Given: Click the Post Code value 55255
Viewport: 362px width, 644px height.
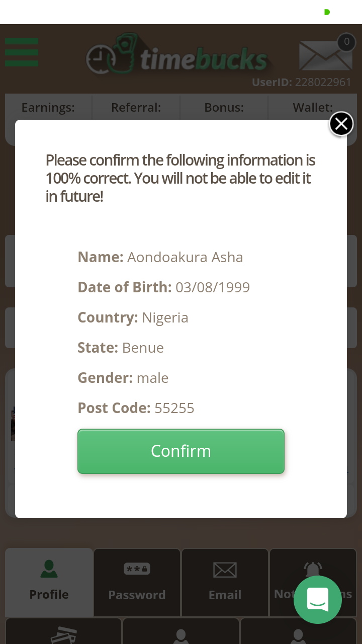Looking at the screenshot, I should tap(174, 408).
